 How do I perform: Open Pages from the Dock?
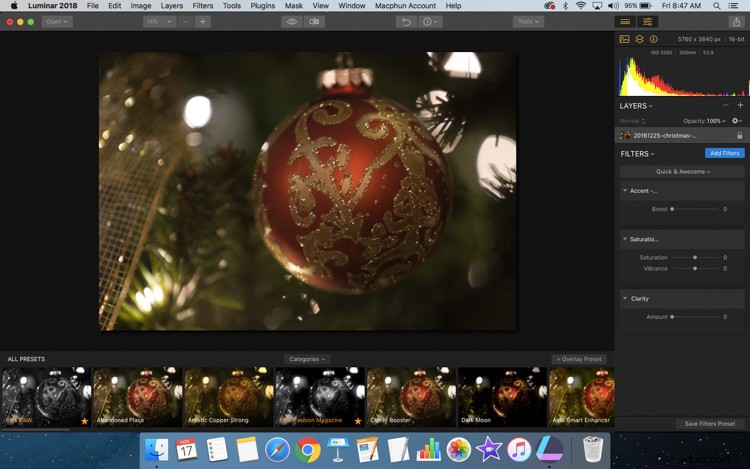368,449
